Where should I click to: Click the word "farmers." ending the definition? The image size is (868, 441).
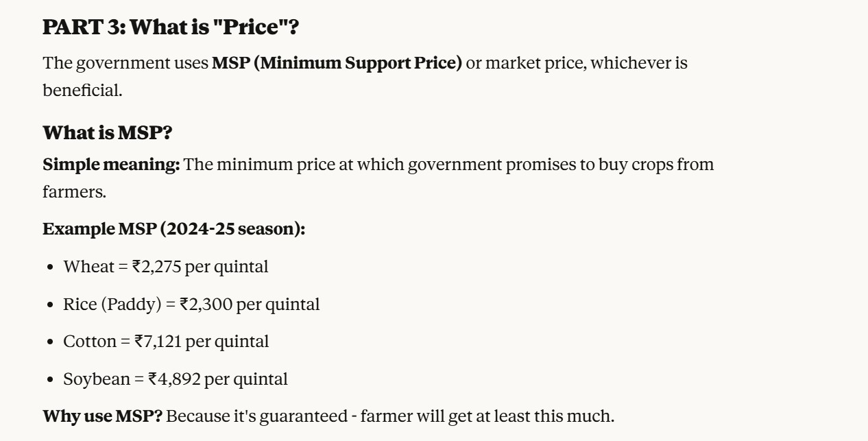pyautogui.click(x=74, y=191)
